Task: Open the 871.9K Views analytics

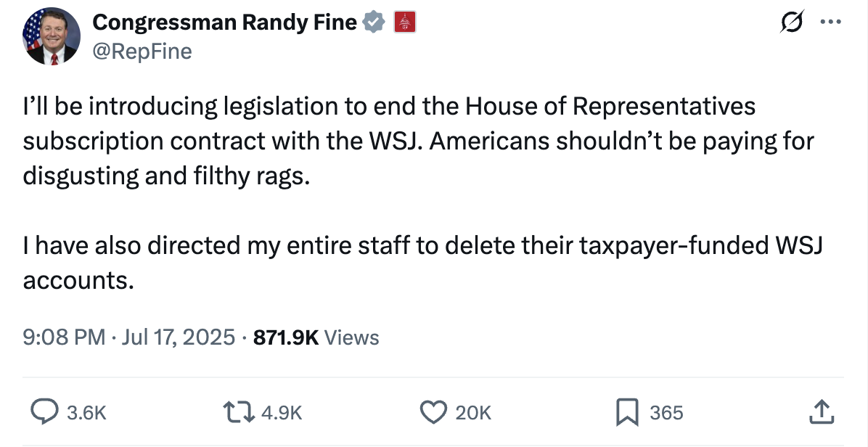Action: pyautogui.click(x=316, y=337)
